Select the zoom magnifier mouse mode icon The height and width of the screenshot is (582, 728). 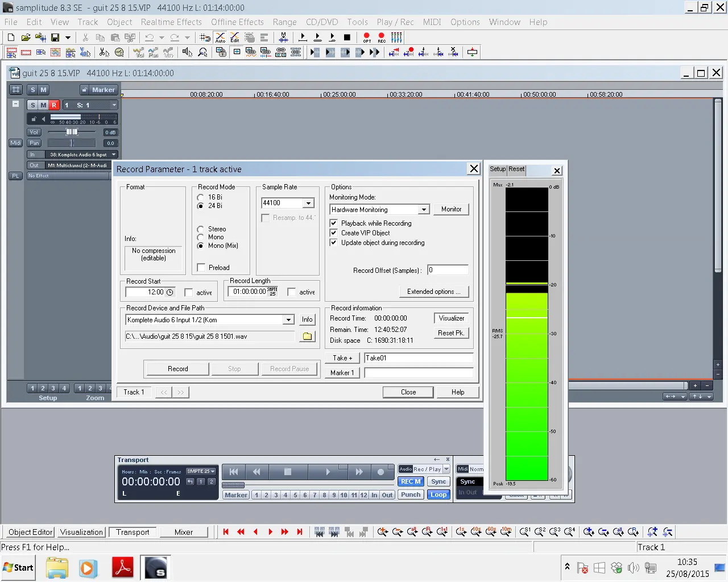coord(202,52)
